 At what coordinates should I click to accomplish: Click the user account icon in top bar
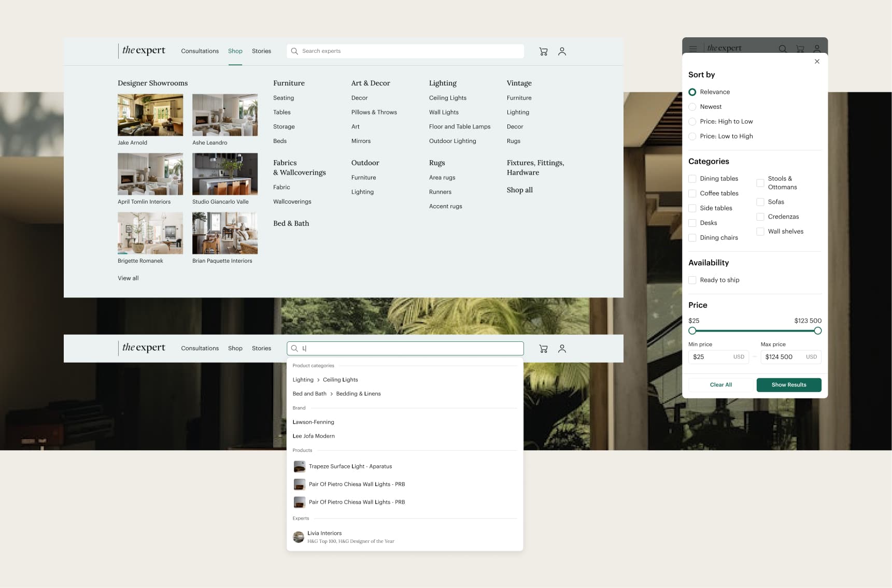click(562, 51)
